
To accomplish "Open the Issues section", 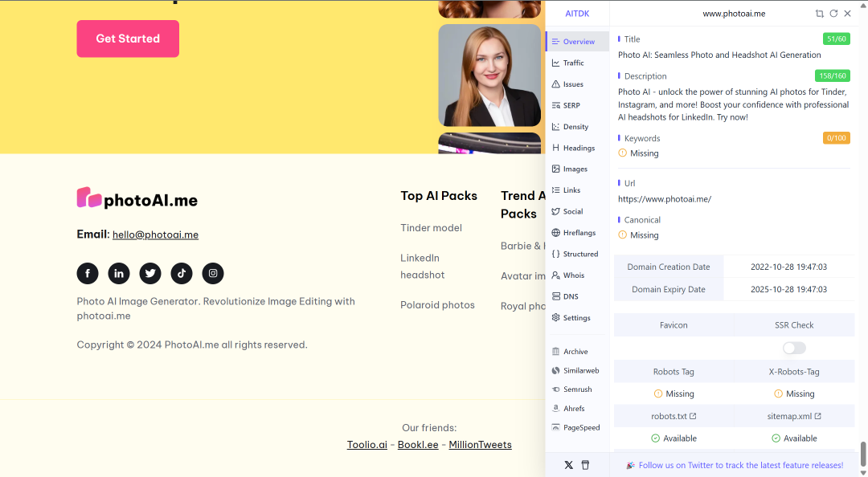I will 577,84.
